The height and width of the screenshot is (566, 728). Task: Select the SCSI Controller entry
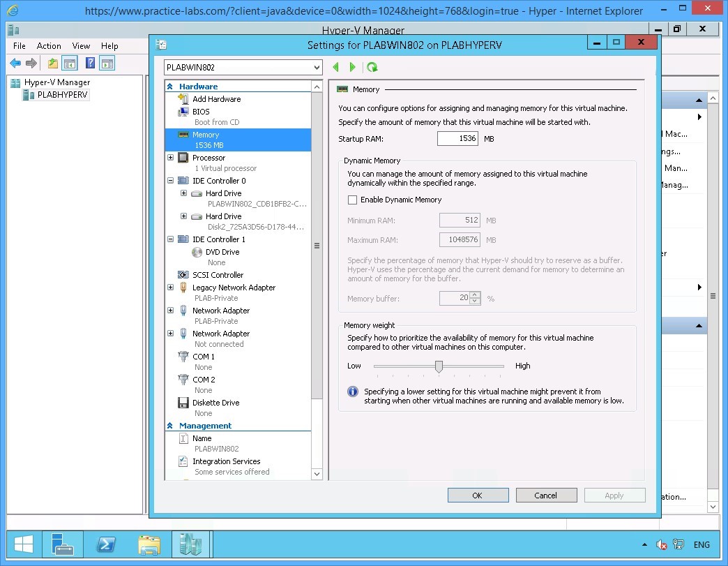[219, 275]
